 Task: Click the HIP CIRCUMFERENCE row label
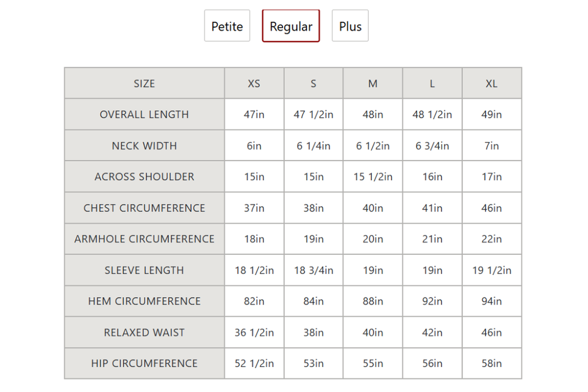pyautogui.click(x=145, y=363)
